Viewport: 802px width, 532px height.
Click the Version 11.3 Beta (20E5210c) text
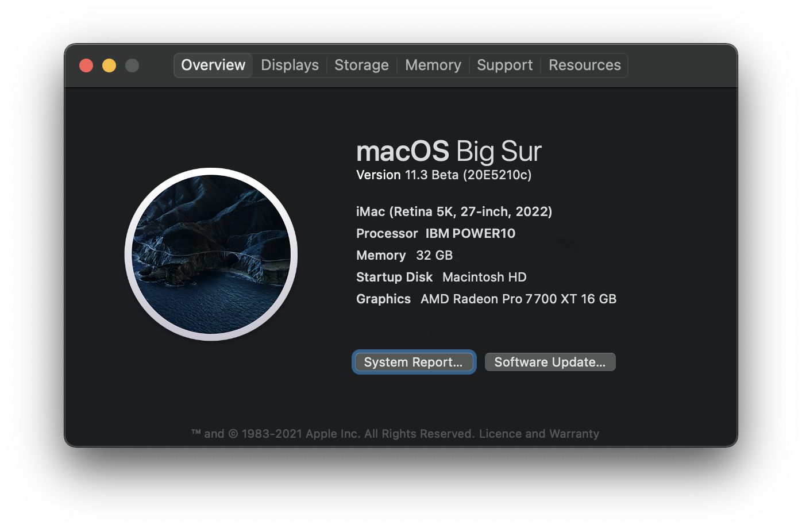tap(444, 175)
